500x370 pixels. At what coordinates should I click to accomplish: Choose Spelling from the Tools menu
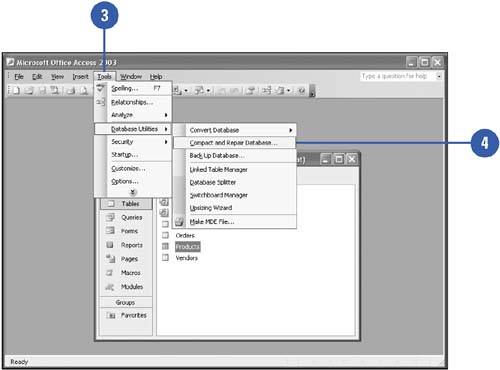pos(133,88)
